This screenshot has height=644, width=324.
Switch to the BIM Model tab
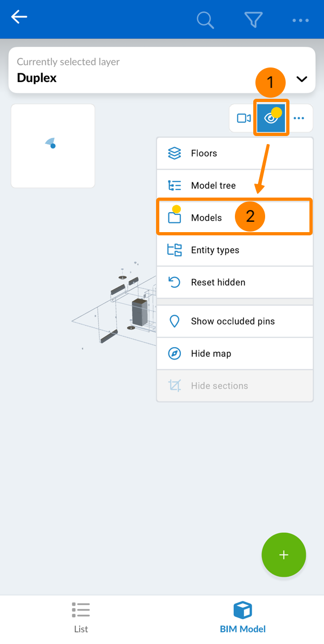click(x=243, y=618)
